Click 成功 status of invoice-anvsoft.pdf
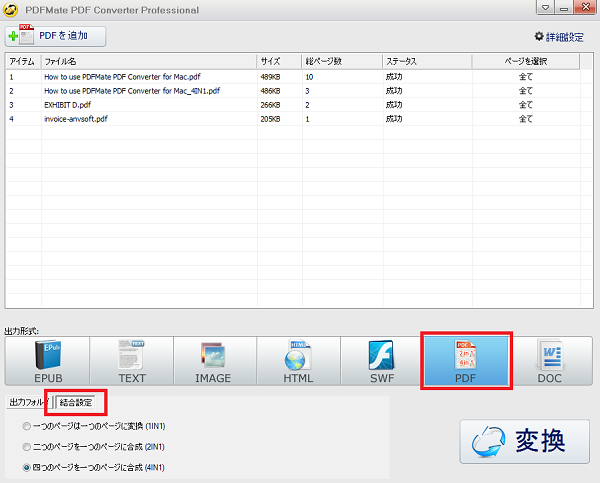Image resolution: width=600 pixels, height=483 pixels. [x=394, y=119]
